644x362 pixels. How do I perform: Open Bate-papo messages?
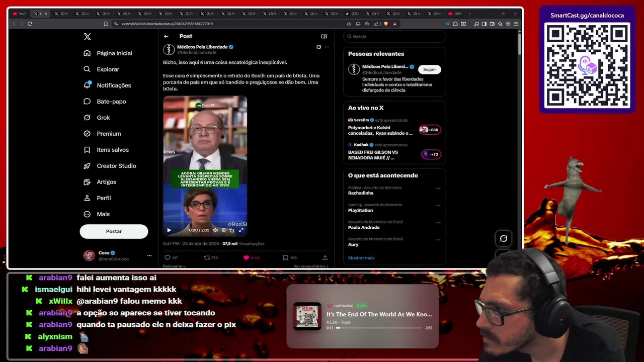[x=105, y=102]
